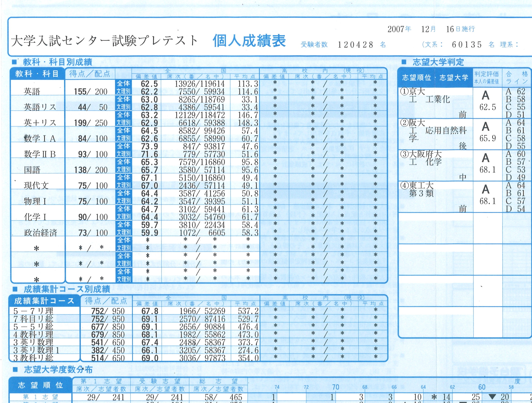This screenshot has height=403, width=532.
Task: Click the 化学Ⅰ score 90/100
Action: pos(93,217)
